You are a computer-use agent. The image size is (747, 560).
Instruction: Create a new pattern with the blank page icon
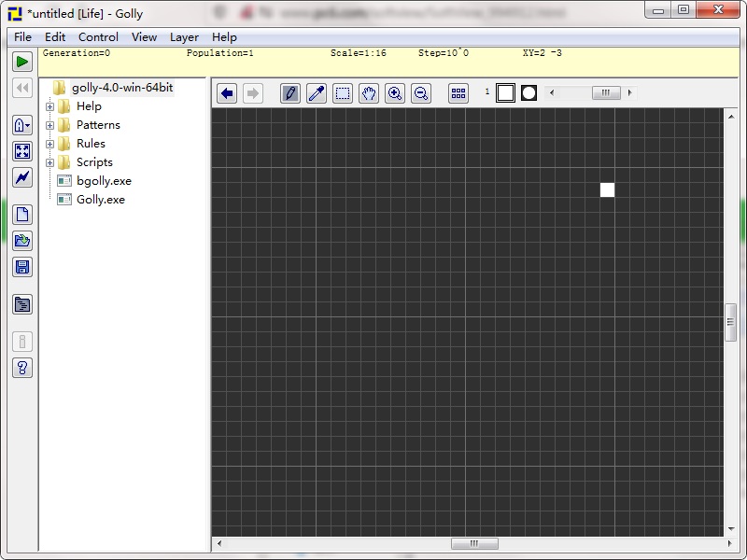coord(22,215)
